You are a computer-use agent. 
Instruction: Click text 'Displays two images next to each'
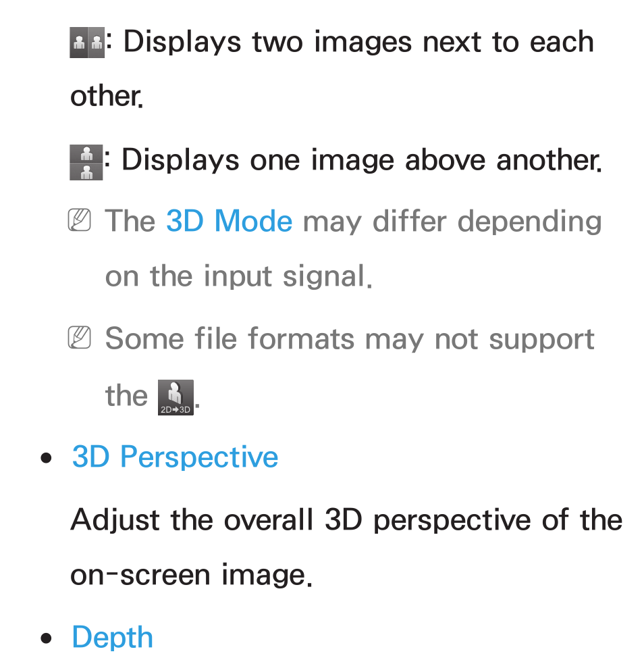point(358,43)
